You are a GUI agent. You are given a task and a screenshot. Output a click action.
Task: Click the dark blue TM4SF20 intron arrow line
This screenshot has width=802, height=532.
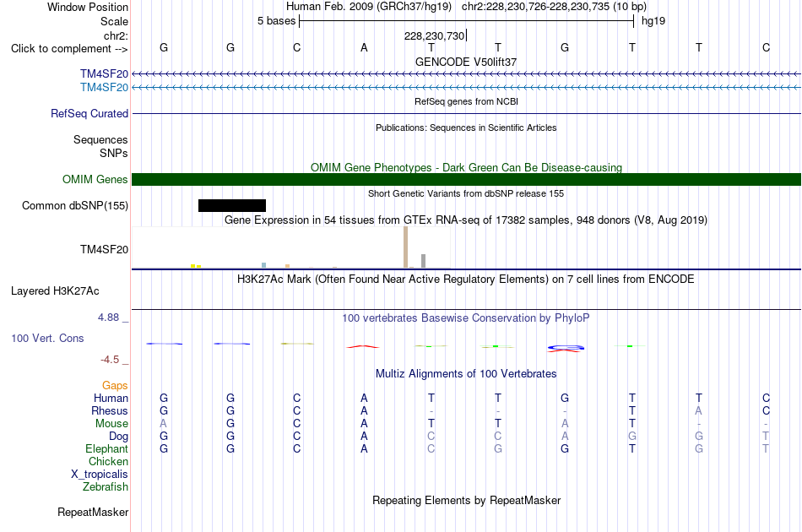[466, 74]
